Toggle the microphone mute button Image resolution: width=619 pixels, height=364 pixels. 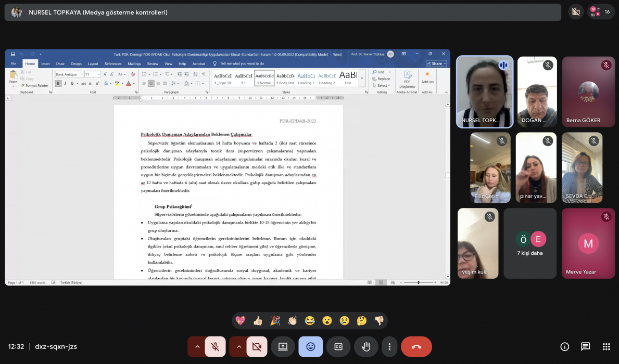(x=215, y=347)
